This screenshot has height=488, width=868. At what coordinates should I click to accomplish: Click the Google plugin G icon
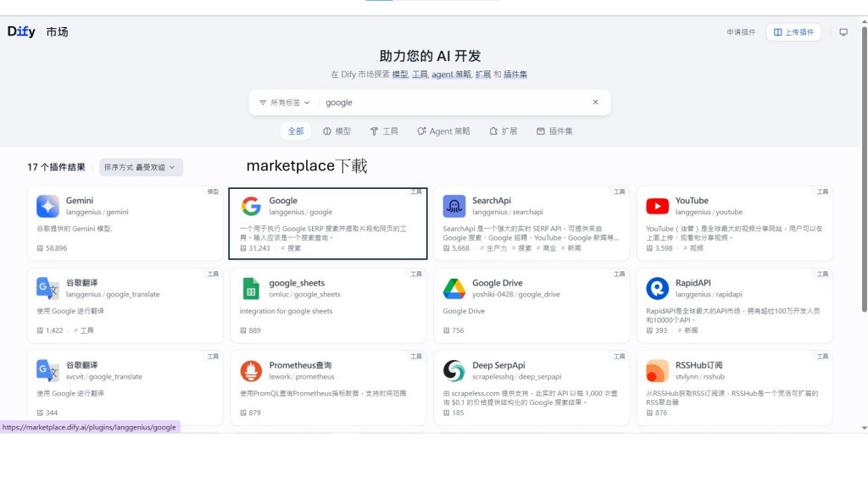pos(251,206)
